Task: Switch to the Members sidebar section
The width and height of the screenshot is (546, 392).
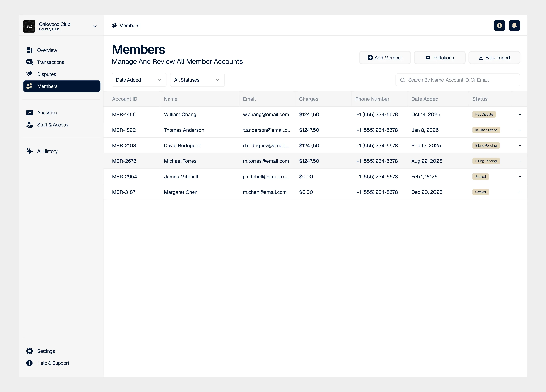Action: click(47, 86)
